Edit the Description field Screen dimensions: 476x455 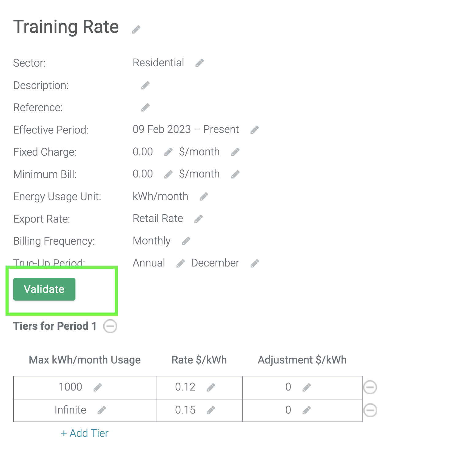(x=145, y=85)
